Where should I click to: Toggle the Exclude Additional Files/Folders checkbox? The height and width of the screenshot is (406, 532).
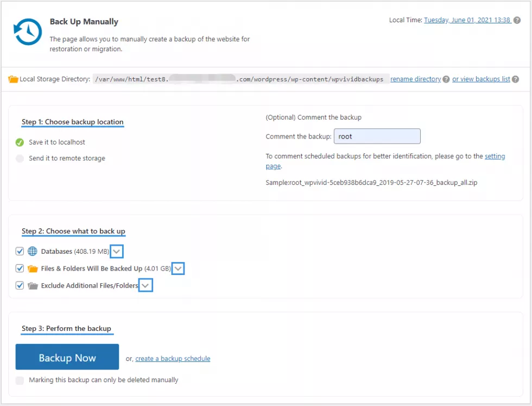coord(20,285)
